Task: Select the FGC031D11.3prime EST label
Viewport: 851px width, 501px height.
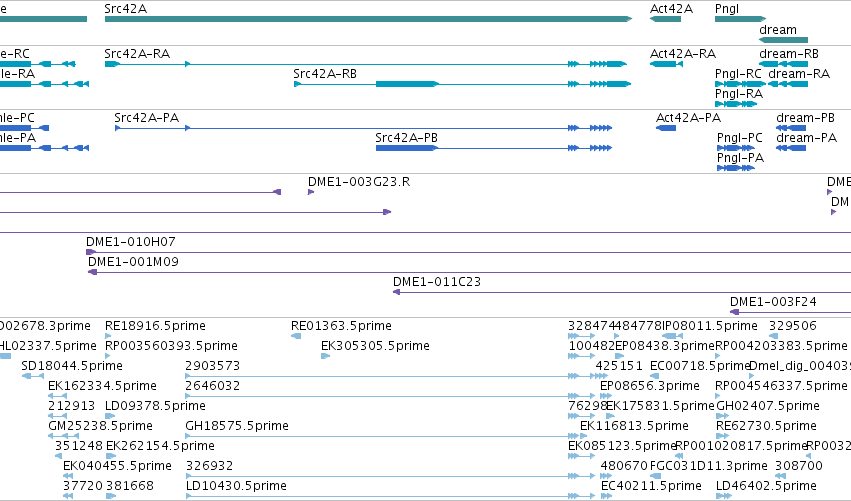Action: 709,466
